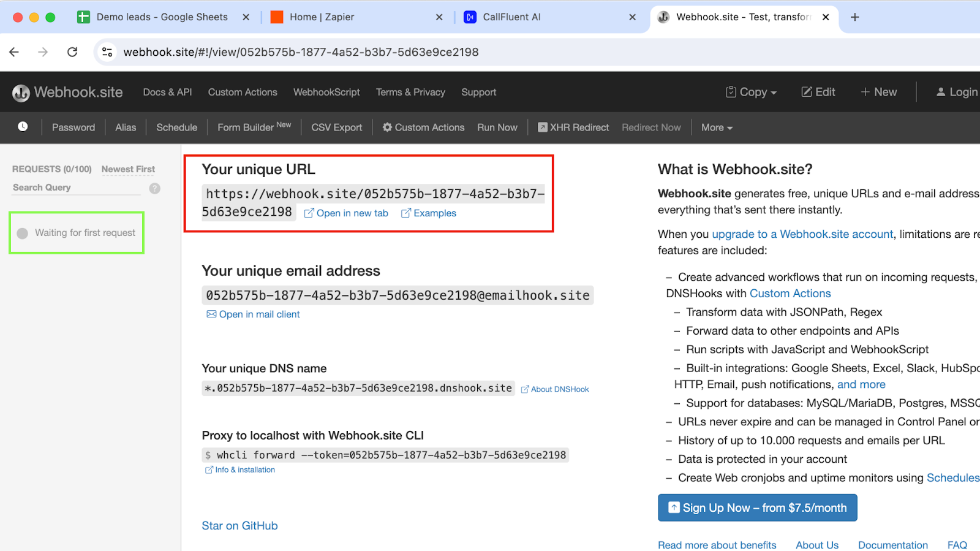Click the browser back arrow
980x551 pixels.
pos(14,52)
